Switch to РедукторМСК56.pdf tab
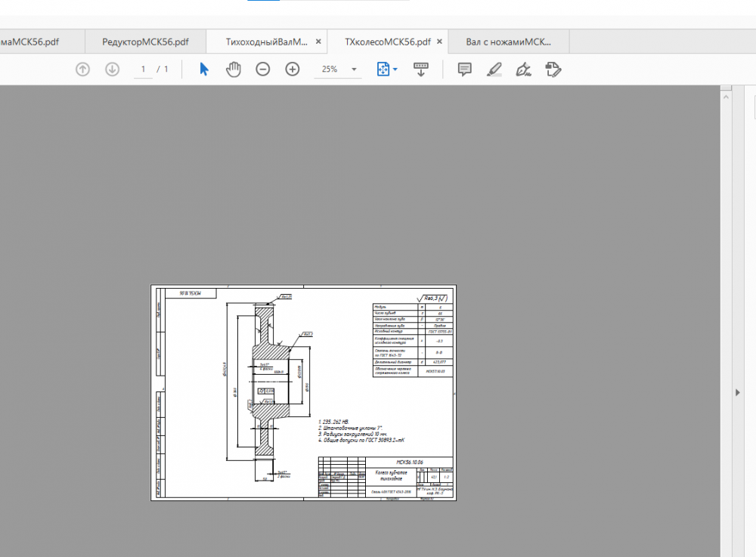This screenshot has width=756, height=557. [x=145, y=42]
